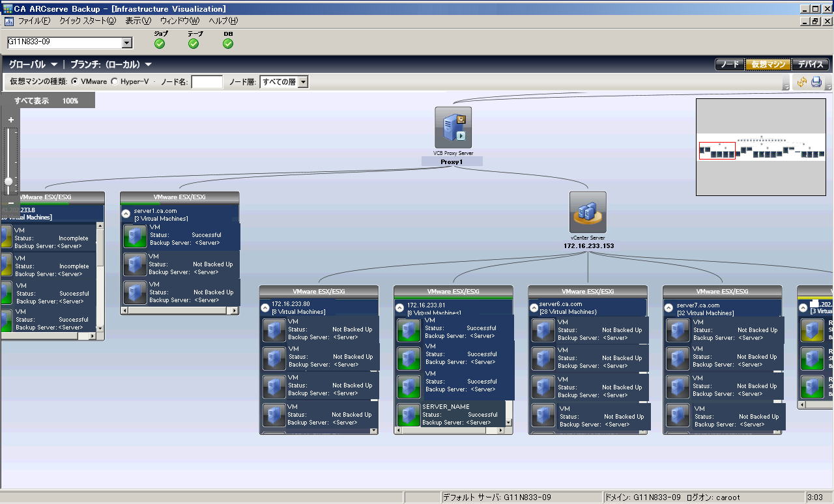Select the SERVER_NAME virtual machine icon
The width and height of the screenshot is (834, 504).
[x=409, y=415]
